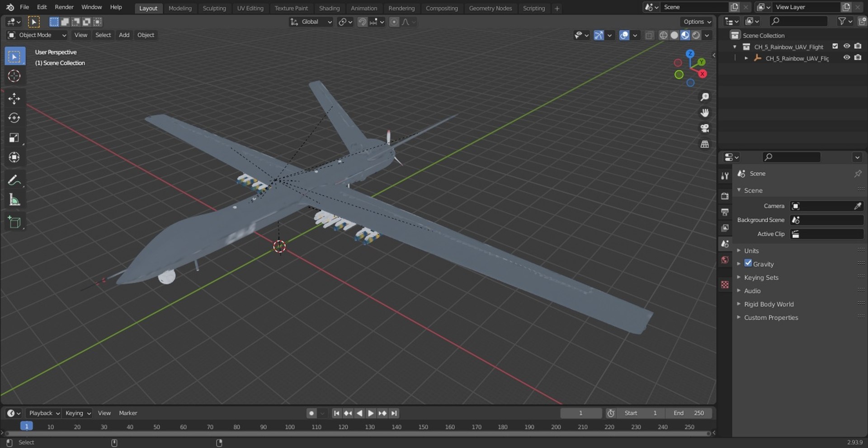The height and width of the screenshot is (448, 868).
Task: Activate the Transform tool
Action: tap(14, 157)
